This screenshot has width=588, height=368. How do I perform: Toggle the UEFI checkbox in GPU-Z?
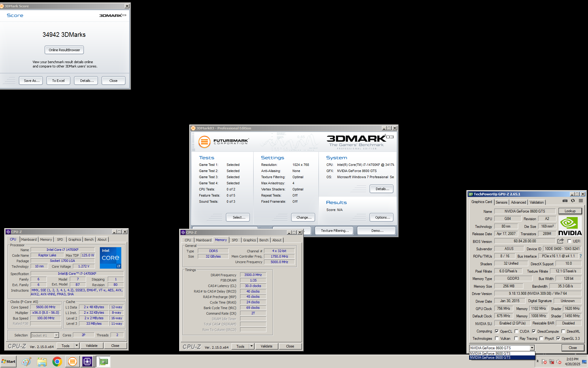tap(569, 241)
